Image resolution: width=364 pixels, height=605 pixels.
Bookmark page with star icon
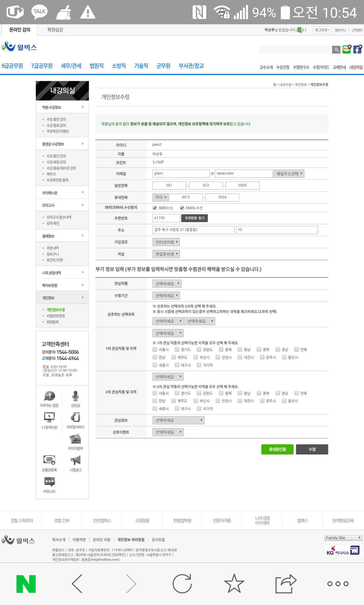[x=234, y=584]
